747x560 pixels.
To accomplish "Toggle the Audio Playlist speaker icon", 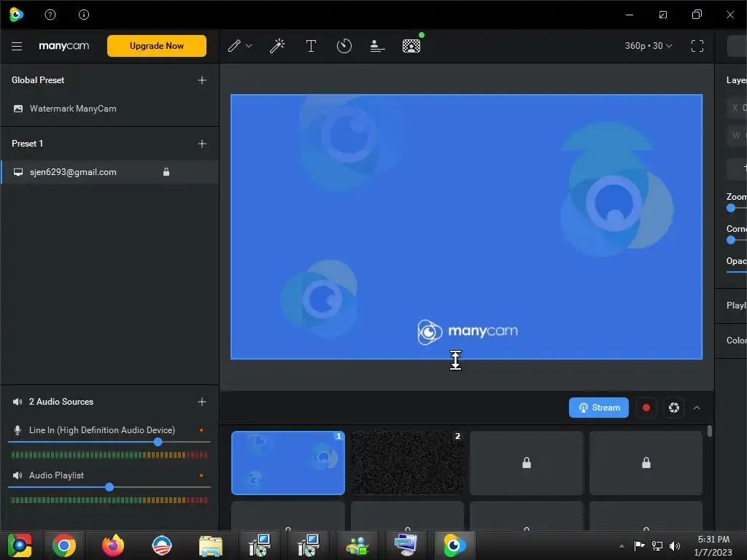I will 18,475.
